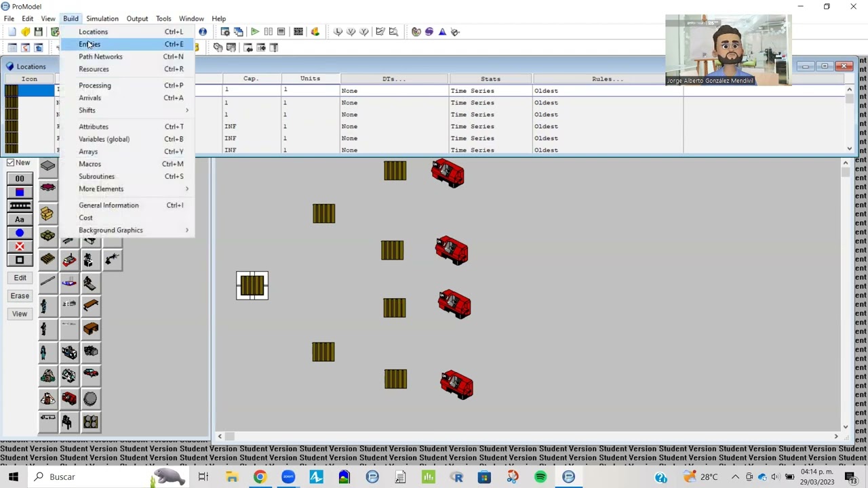
Task: Select the text label (Aa) tool
Action: [20, 220]
